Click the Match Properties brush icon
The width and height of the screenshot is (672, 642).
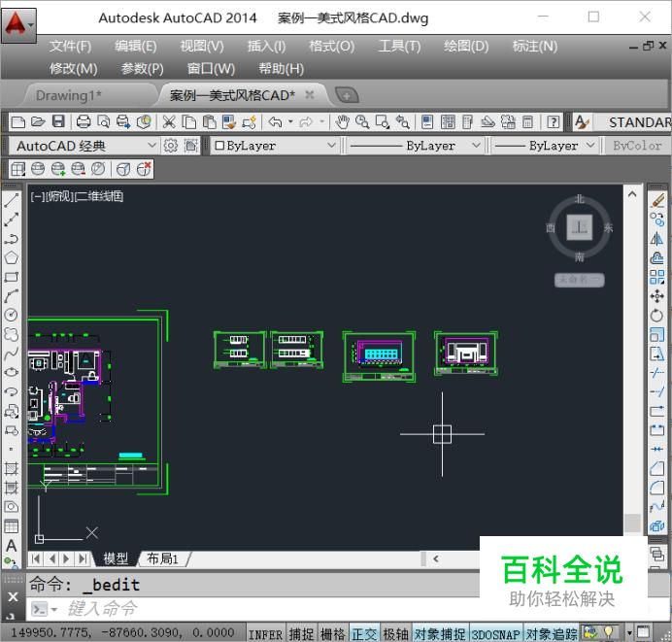click(229, 122)
